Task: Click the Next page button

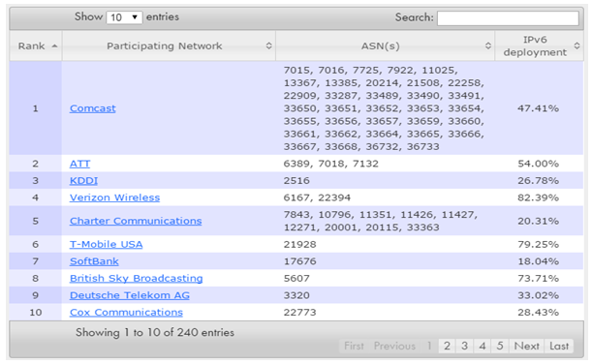Action: coord(526,346)
